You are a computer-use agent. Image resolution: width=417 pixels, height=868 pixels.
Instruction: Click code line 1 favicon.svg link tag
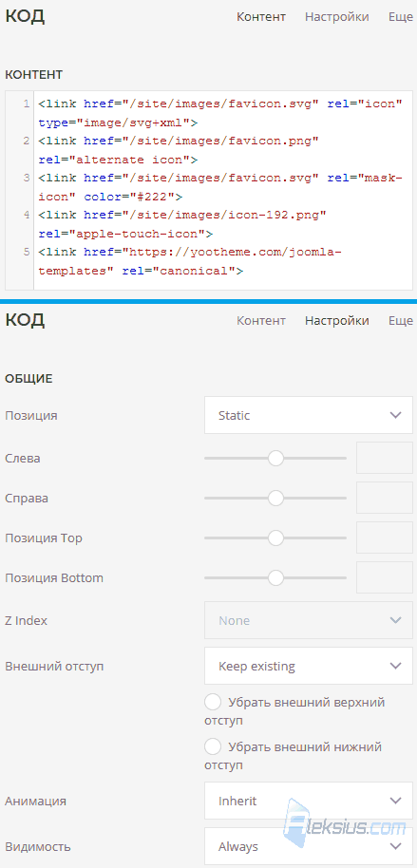click(219, 113)
